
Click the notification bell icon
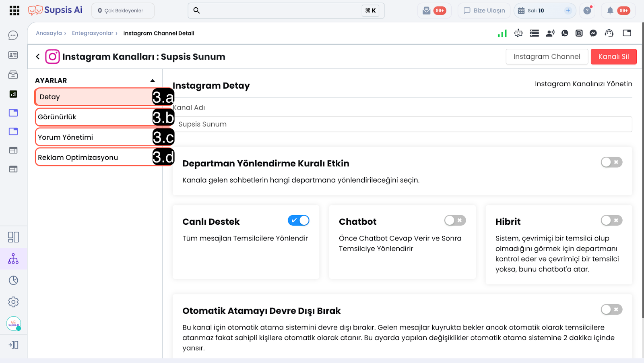click(x=610, y=10)
